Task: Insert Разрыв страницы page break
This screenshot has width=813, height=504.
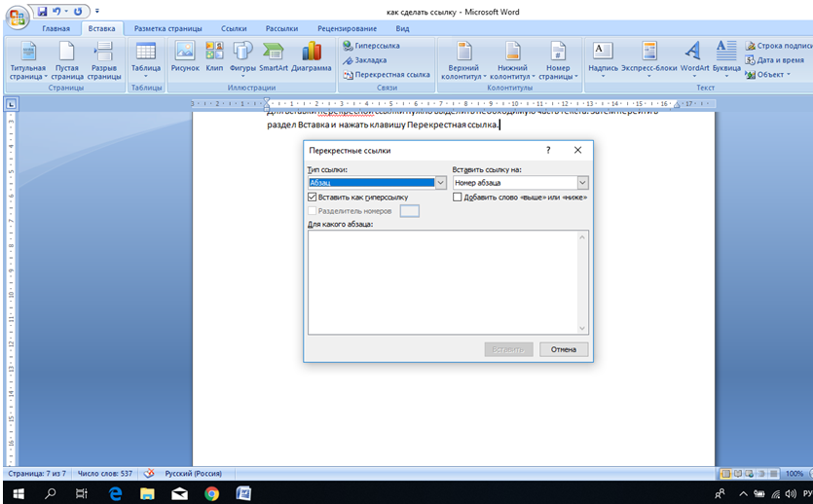Action: pyautogui.click(x=104, y=60)
